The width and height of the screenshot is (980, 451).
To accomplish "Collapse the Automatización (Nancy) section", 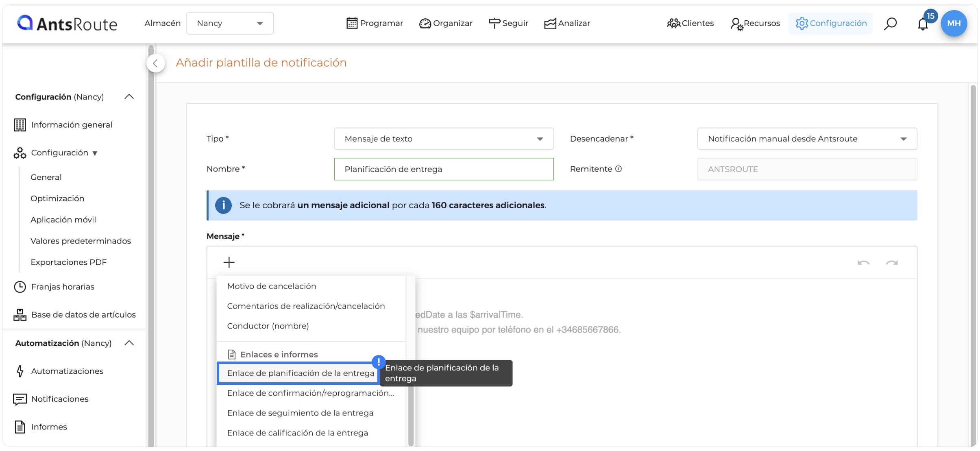I will pos(129,343).
